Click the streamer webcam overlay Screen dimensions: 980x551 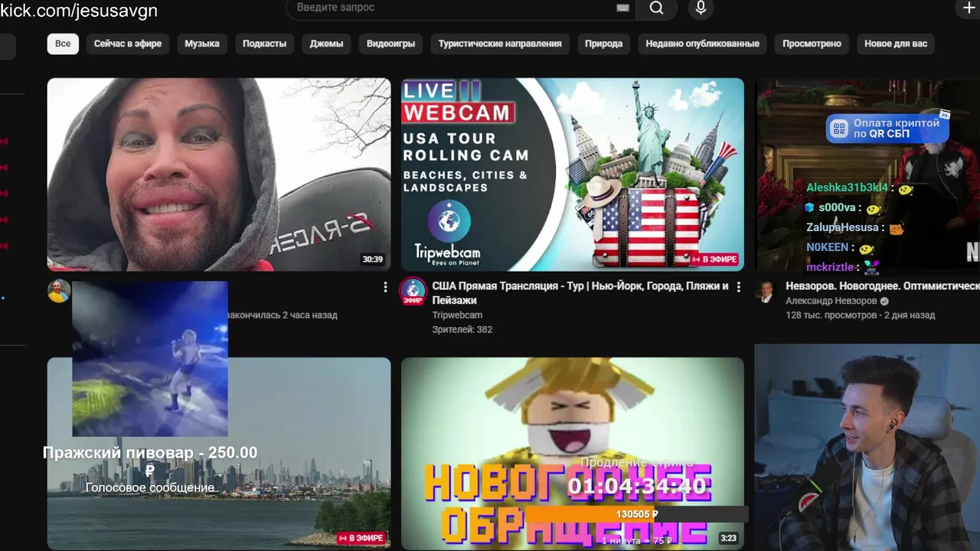[867, 447]
